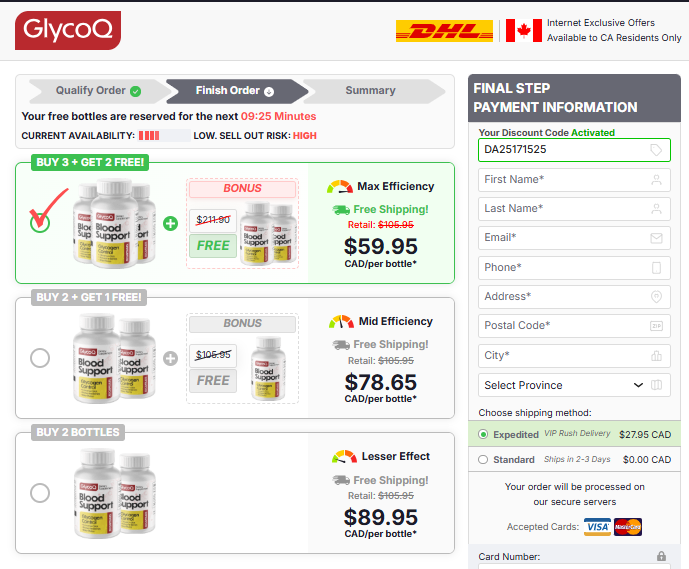Click the location pin icon in Address field

(x=656, y=297)
